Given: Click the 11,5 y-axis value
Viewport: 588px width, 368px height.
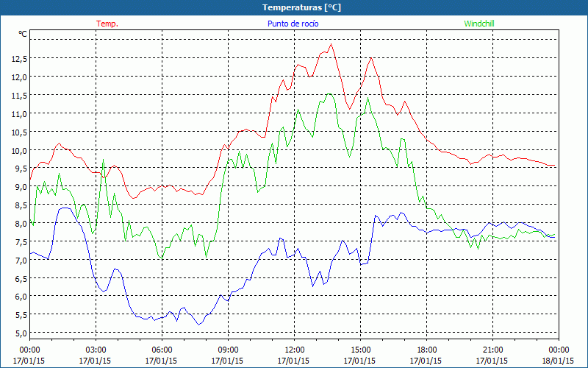Looking at the screenshot, I should pos(19,95).
